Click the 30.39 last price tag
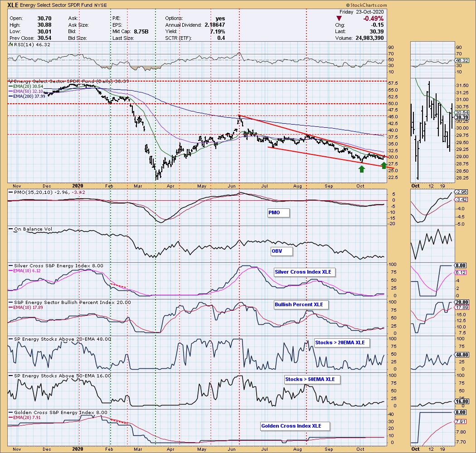 (462, 117)
